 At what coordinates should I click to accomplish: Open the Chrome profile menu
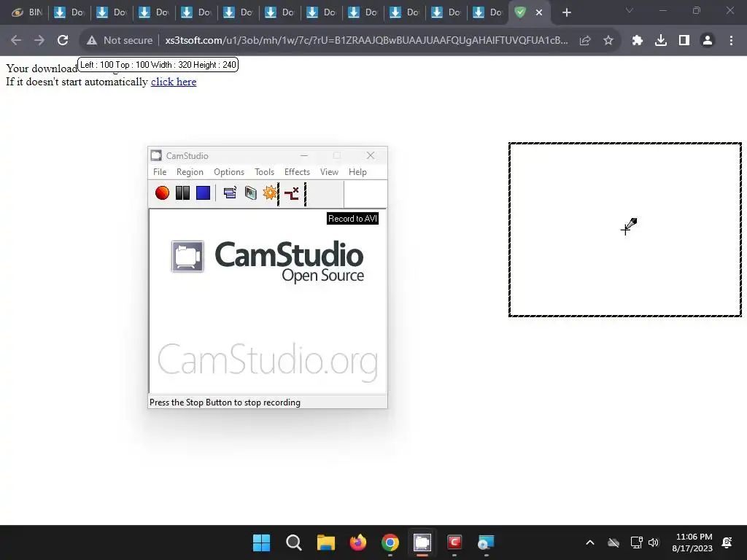708,41
